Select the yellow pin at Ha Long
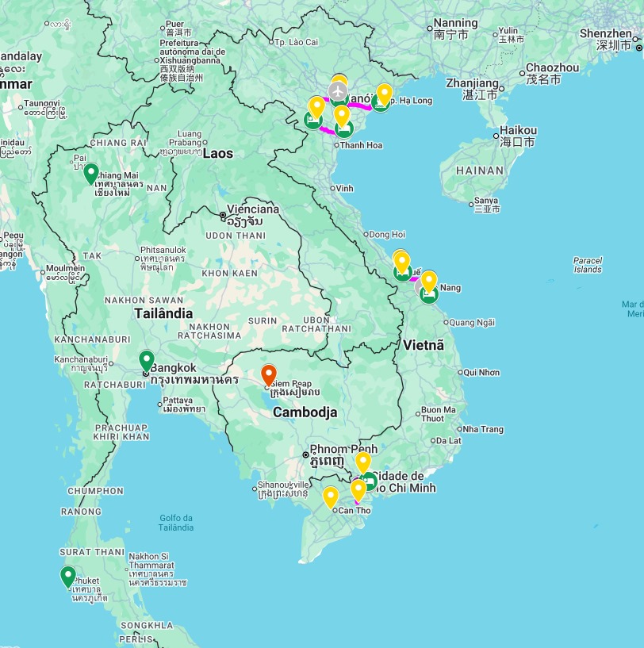 384,94
